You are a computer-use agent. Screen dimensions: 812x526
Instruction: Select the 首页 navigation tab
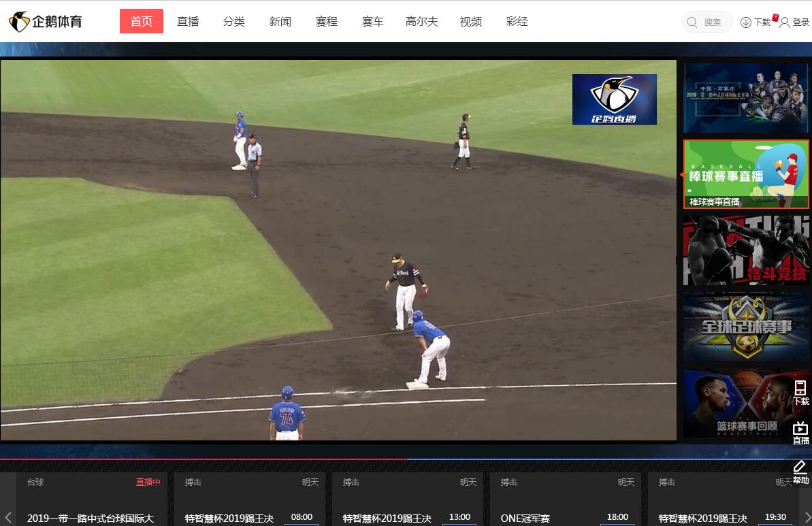[142, 21]
